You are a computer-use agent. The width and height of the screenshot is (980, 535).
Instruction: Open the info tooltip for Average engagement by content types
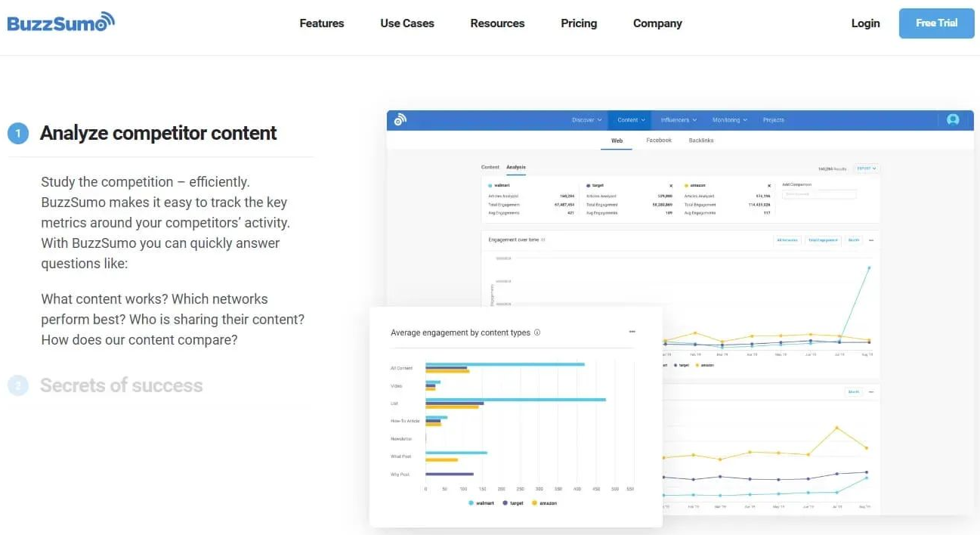click(x=537, y=332)
